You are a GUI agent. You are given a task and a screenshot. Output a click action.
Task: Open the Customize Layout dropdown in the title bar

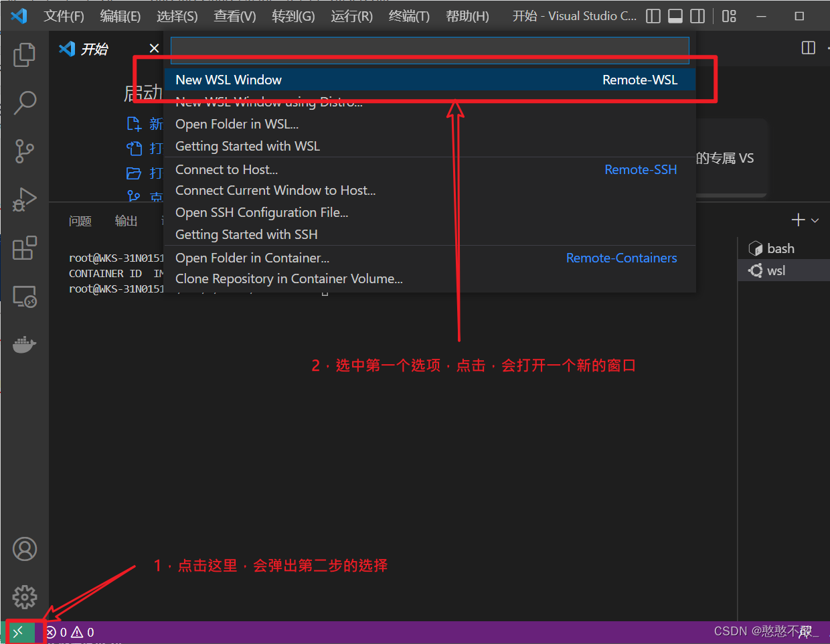729,16
